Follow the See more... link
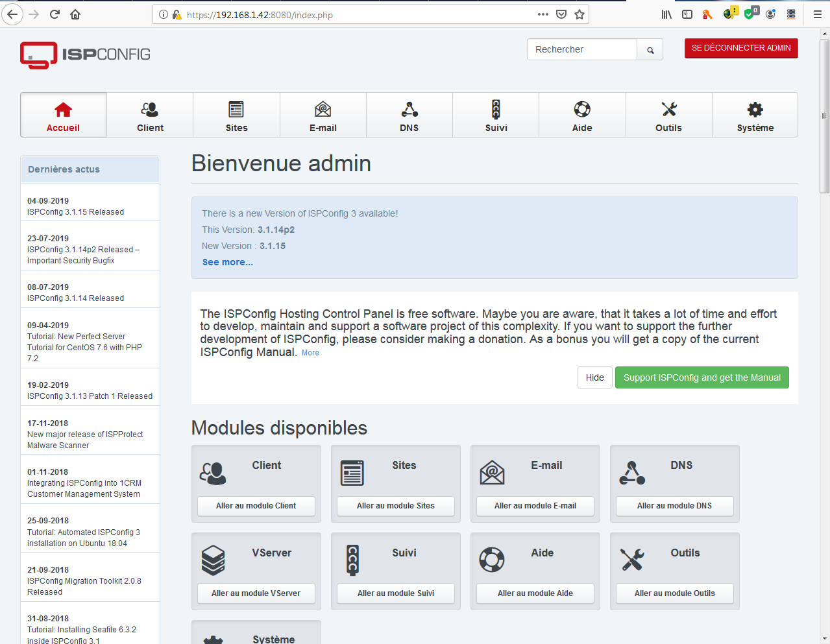Viewport: 830px width, 644px height. click(228, 262)
